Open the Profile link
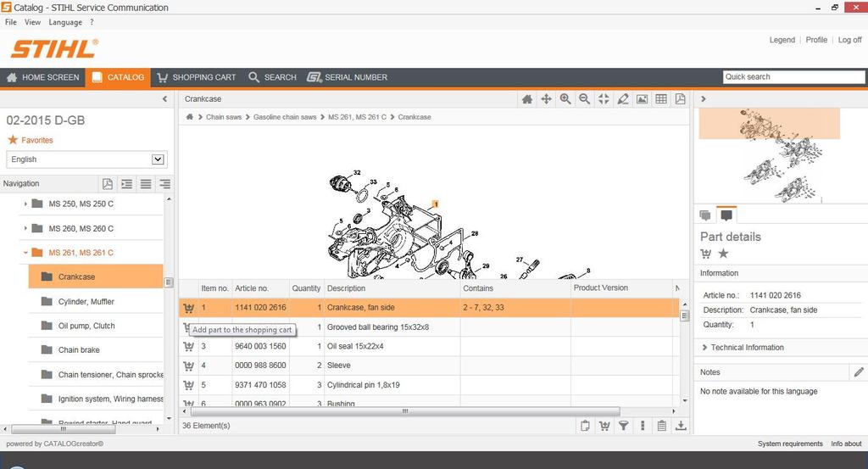The image size is (868, 469). (816, 40)
